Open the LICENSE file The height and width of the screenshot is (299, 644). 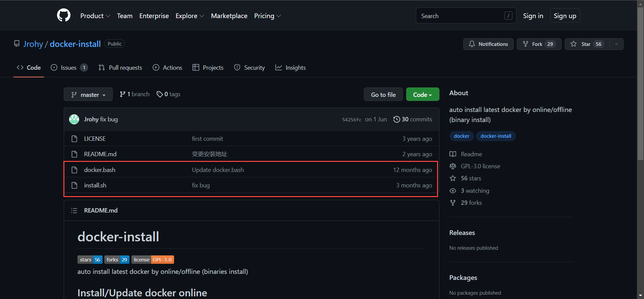[x=95, y=139]
